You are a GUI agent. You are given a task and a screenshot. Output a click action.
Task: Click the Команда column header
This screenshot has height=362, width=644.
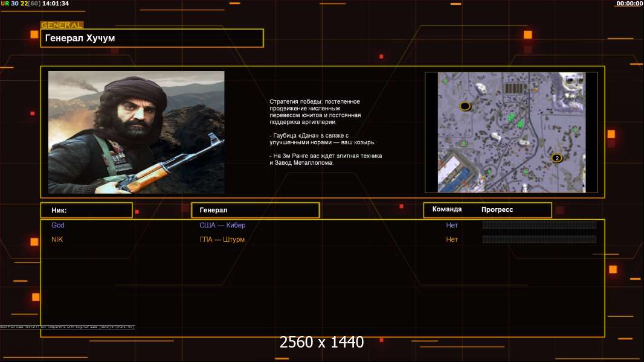(447, 209)
